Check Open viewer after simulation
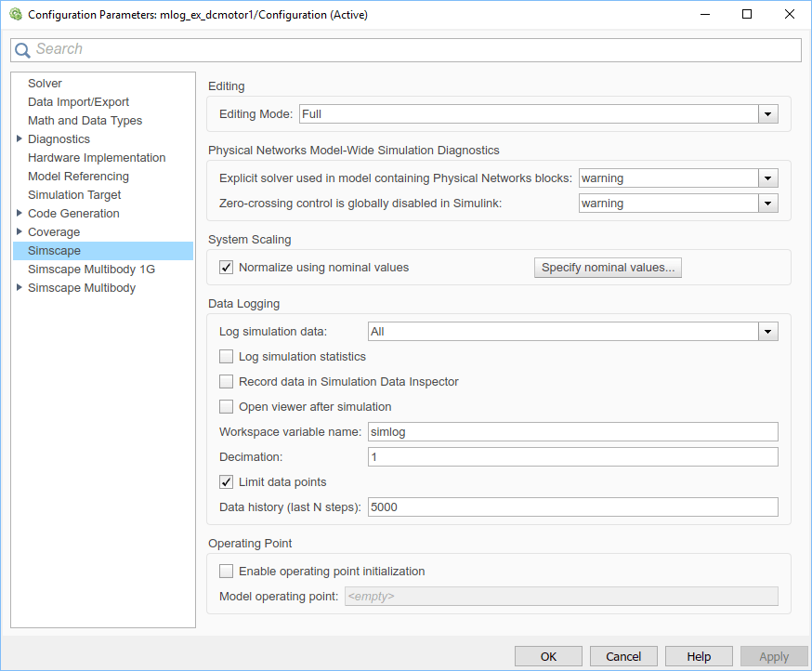 point(226,407)
